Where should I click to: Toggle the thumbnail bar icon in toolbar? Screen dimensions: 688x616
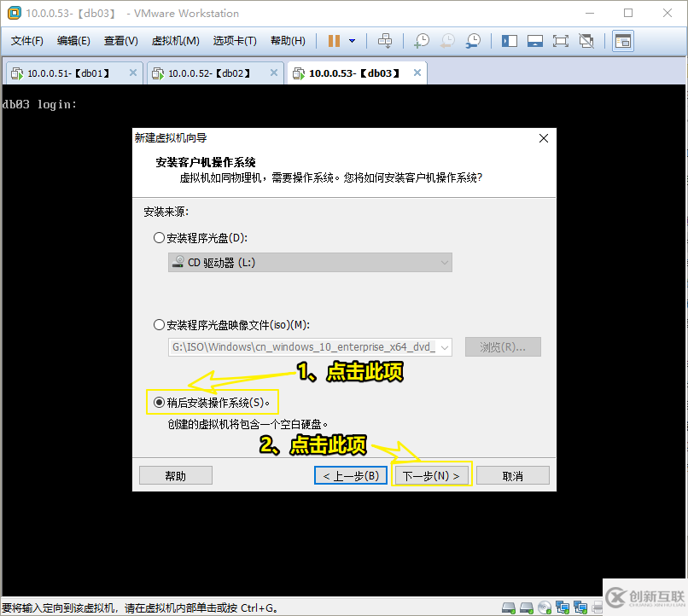535,41
